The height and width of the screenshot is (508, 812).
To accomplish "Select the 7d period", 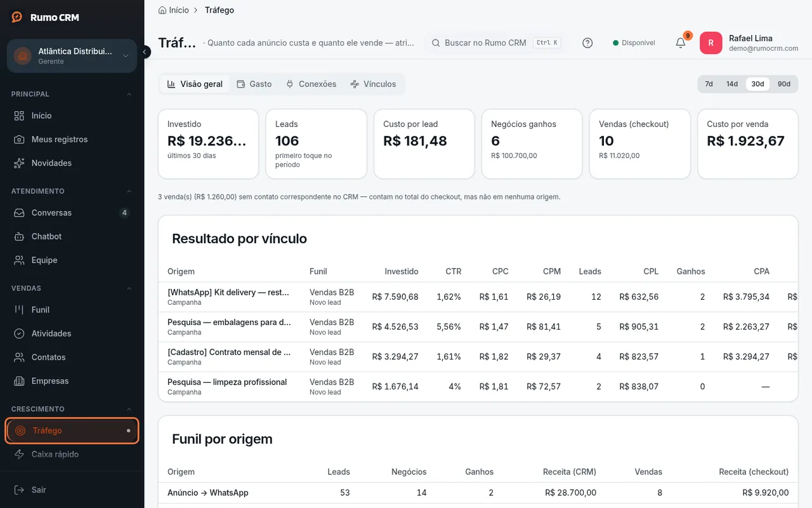I will coord(709,84).
